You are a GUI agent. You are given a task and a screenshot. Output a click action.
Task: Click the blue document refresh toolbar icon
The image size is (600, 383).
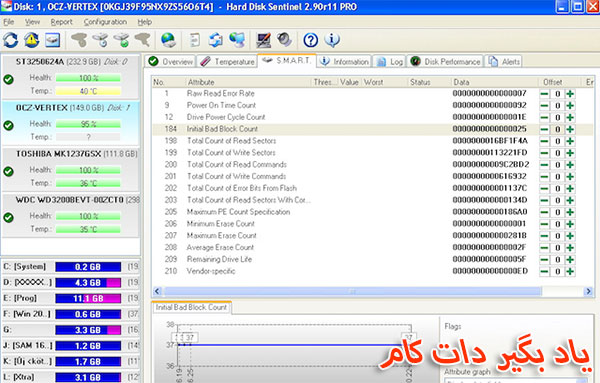(216, 40)
